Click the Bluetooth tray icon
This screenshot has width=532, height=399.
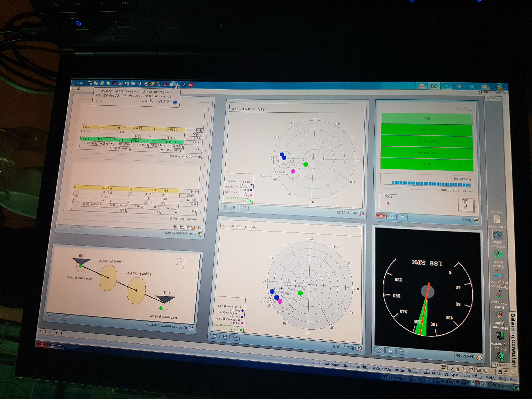(x=184, y=85)
